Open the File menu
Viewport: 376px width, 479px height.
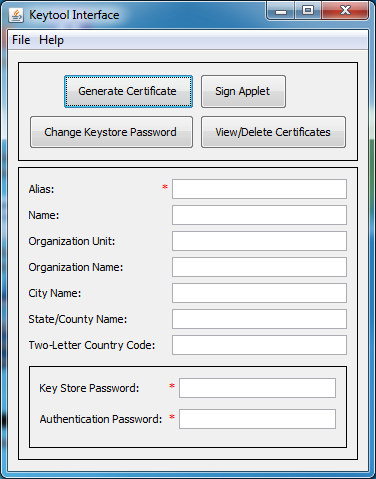click(21, 40)
